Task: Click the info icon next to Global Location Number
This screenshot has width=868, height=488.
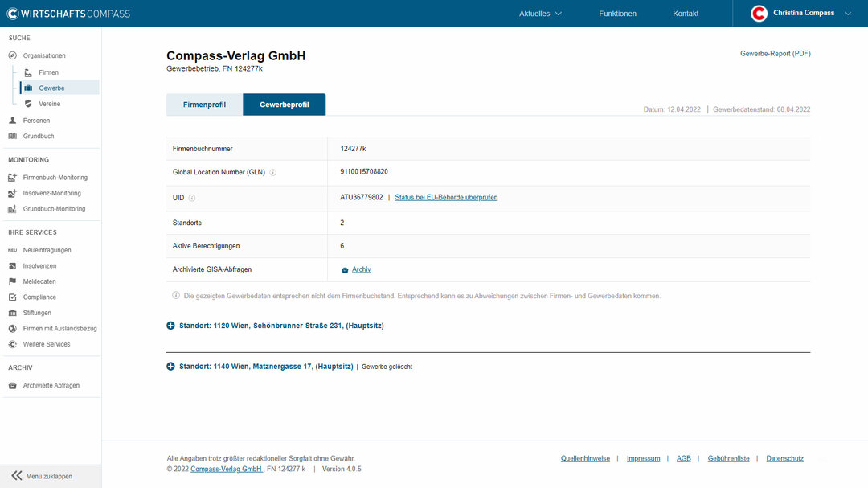Action: pos(273,172)
